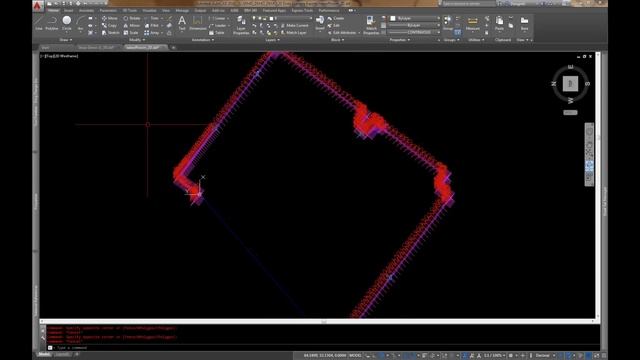Click the Group tool
The width and height of the screenshot is (640, 360).
pos(448,23)
